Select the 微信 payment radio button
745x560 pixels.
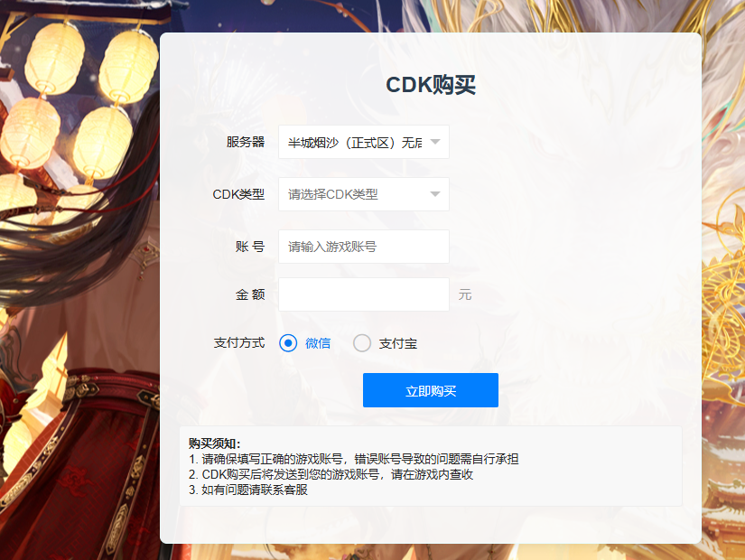[x=288, y=342]
